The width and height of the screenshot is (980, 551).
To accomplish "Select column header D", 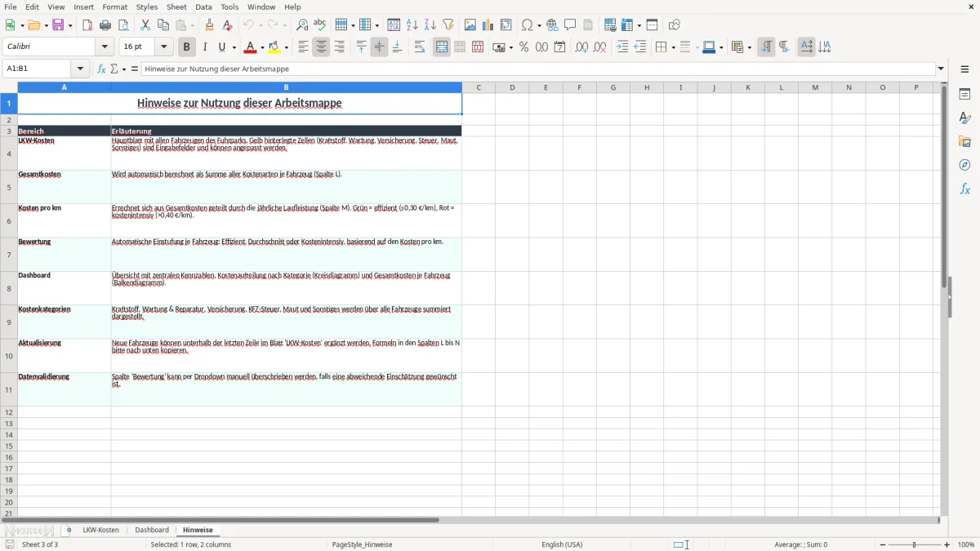I will coord(512,87).
